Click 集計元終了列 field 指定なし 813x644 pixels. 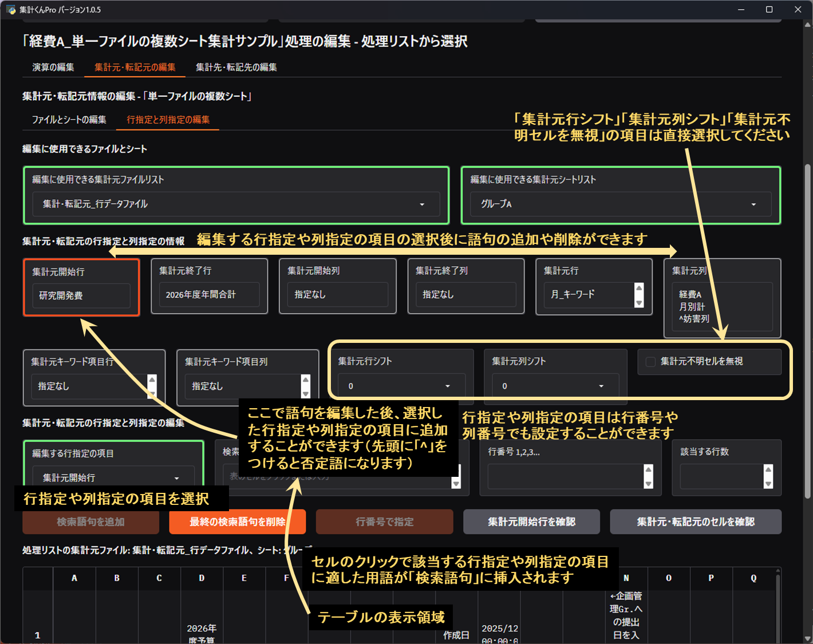(x=466, y=294)
